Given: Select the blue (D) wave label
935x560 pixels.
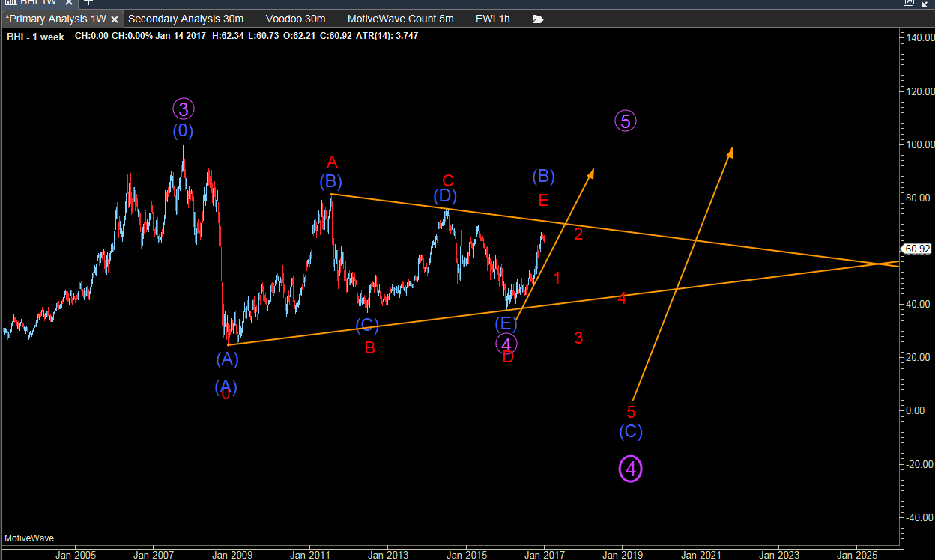Looking at the screenshot, I should click(445, 196).
